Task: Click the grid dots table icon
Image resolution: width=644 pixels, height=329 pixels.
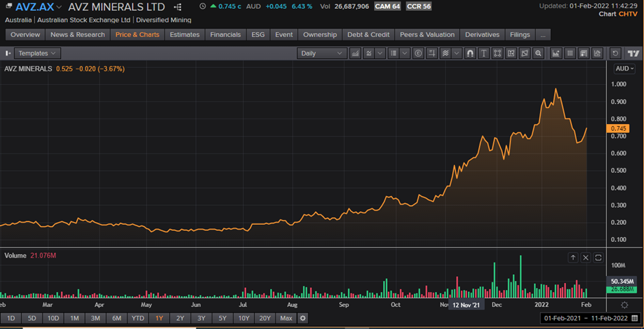Action: (569, 53)
